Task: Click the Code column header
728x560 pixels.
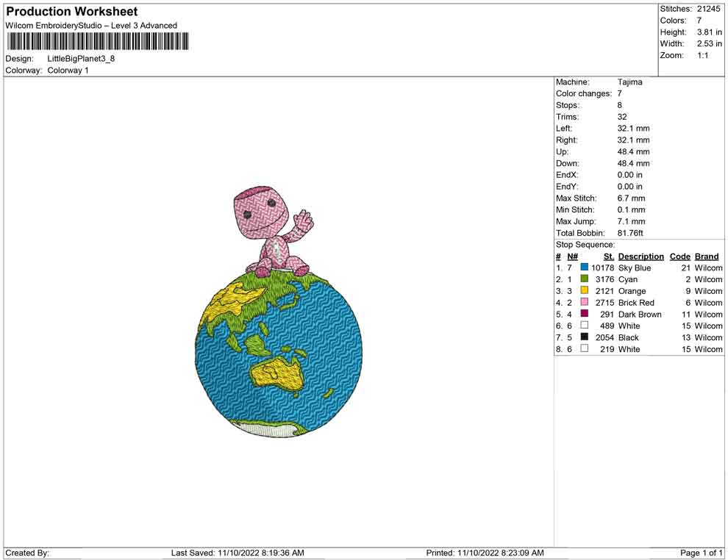Action: pyautogui.click(x=679, y=256)
